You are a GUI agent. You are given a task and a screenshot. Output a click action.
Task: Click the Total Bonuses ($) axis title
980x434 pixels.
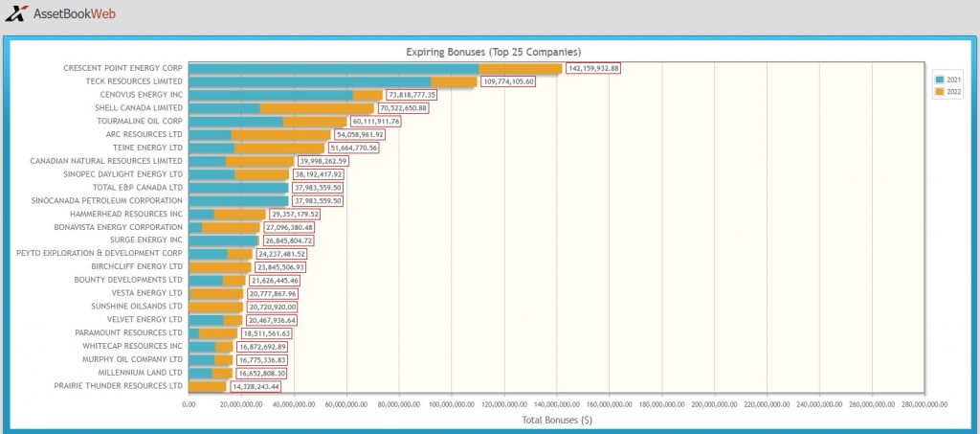coord(557,421)
